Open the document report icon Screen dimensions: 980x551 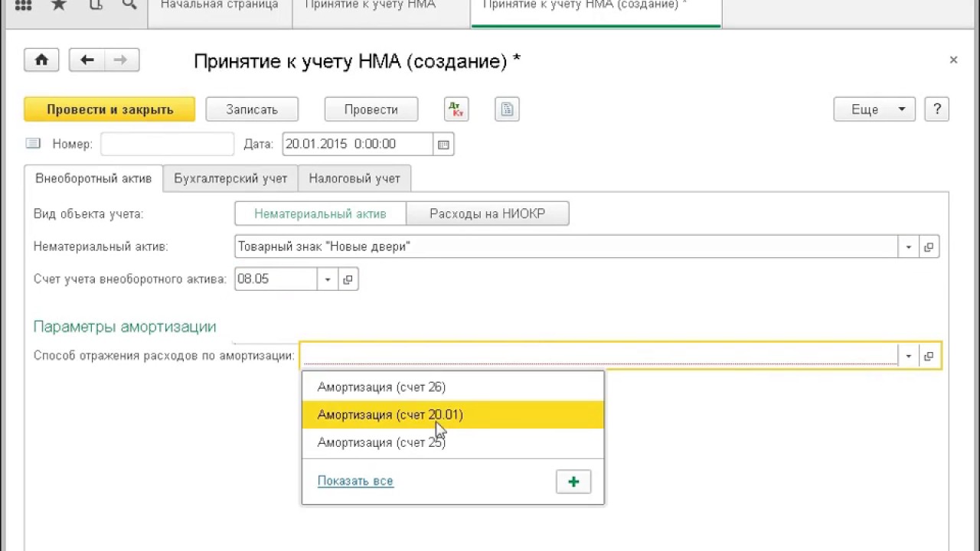point(507,109)
